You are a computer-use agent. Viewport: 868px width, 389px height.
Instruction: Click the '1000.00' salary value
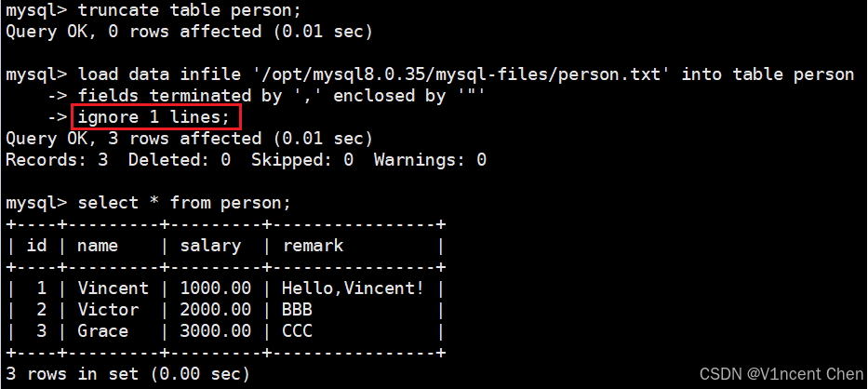point(215,288)
